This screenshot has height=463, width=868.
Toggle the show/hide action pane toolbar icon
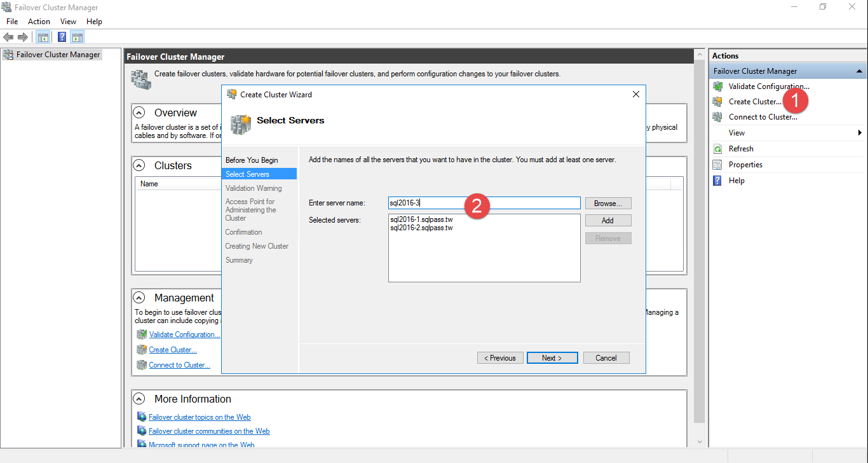[x=78, y=38]
